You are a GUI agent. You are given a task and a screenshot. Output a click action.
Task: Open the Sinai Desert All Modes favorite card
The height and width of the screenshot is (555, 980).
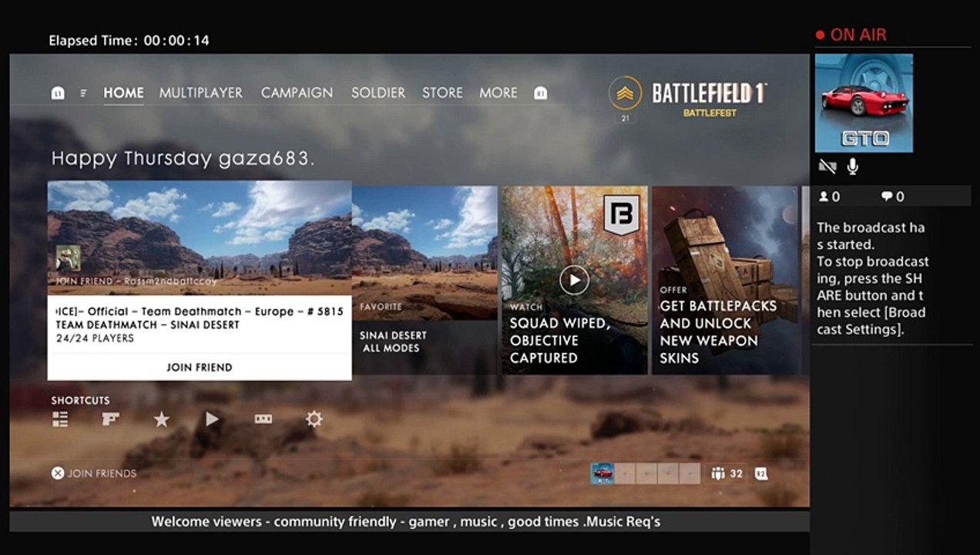click(425, 280)
